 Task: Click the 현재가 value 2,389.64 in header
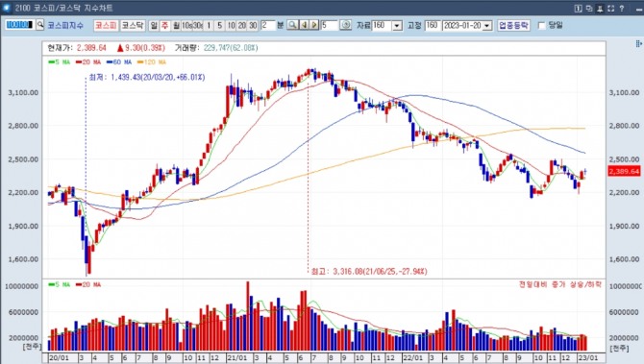[91, 48]
